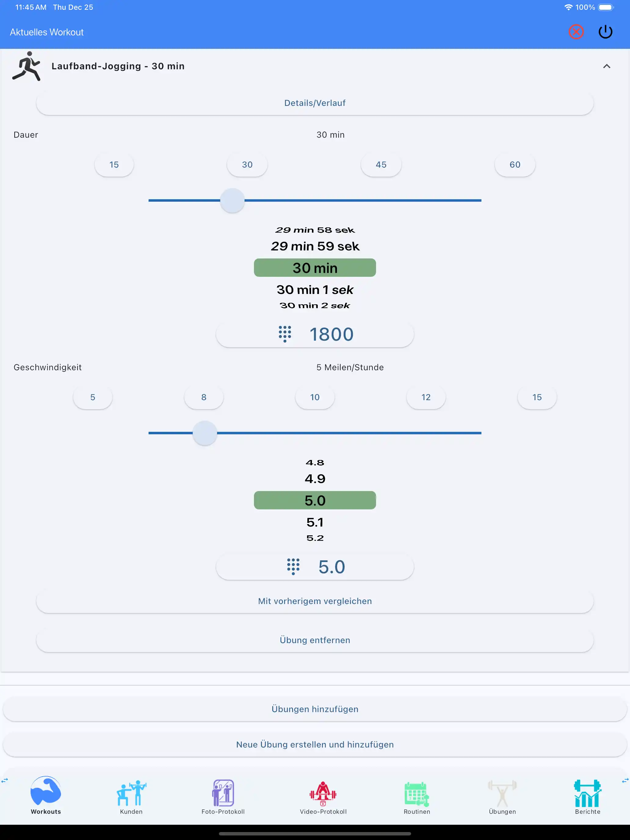Click the Dauer slider handle
Screen dimensions: 630x840
(232, 201)
